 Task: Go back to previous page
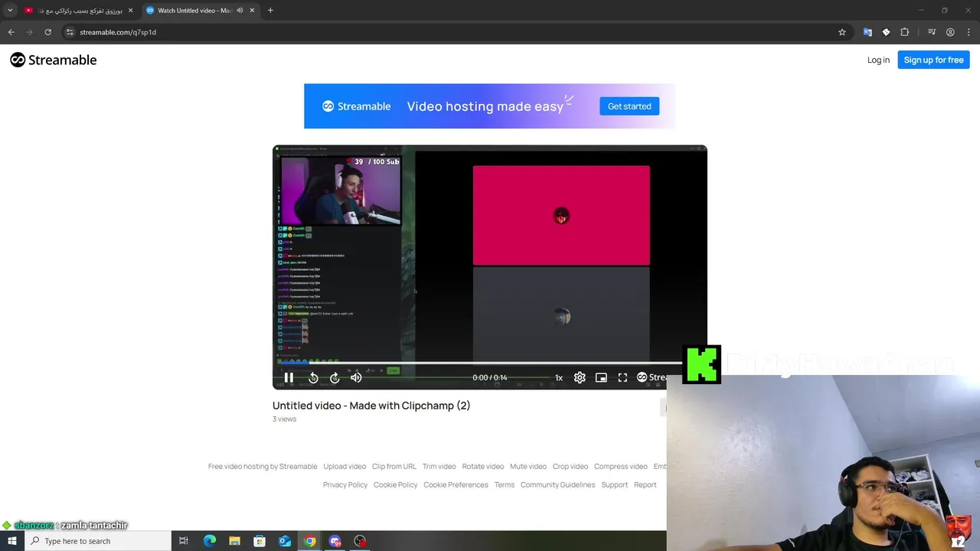(11, 32)
